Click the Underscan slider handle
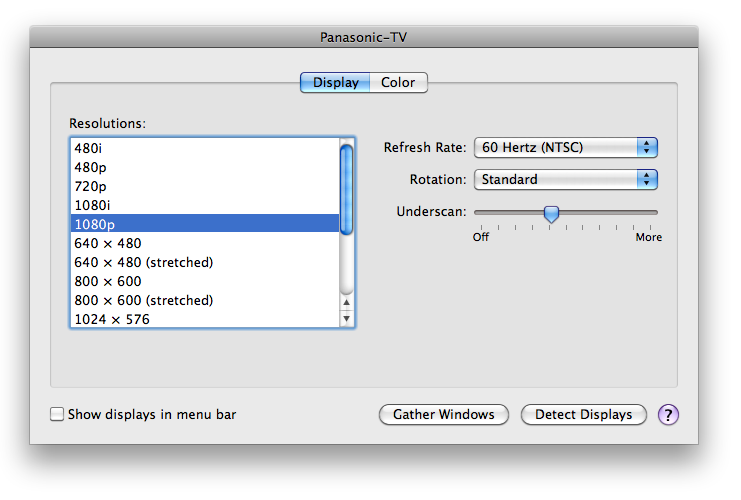The width and height of the screenshot is (741, 500). tap(551, 214)
